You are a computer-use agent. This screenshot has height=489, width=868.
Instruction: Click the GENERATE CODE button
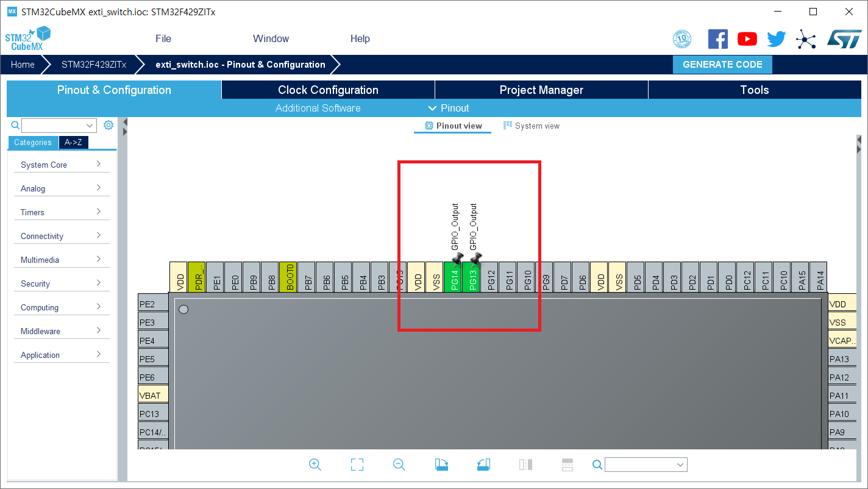click(x=722, y=65)
